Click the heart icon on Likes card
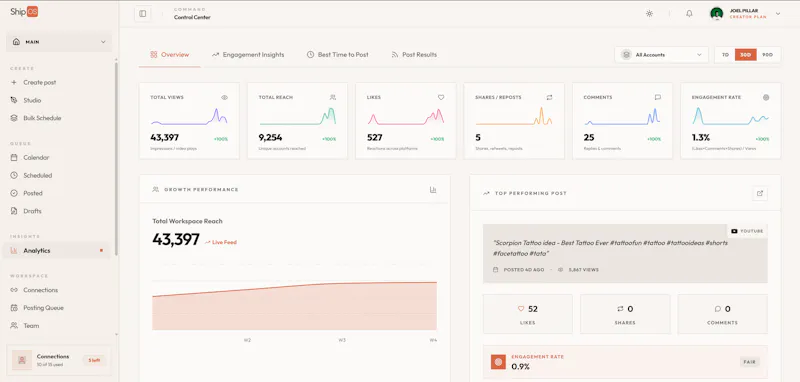Image resolution: width=800 pixels, height=382 pixels. [x=441, y=97]
